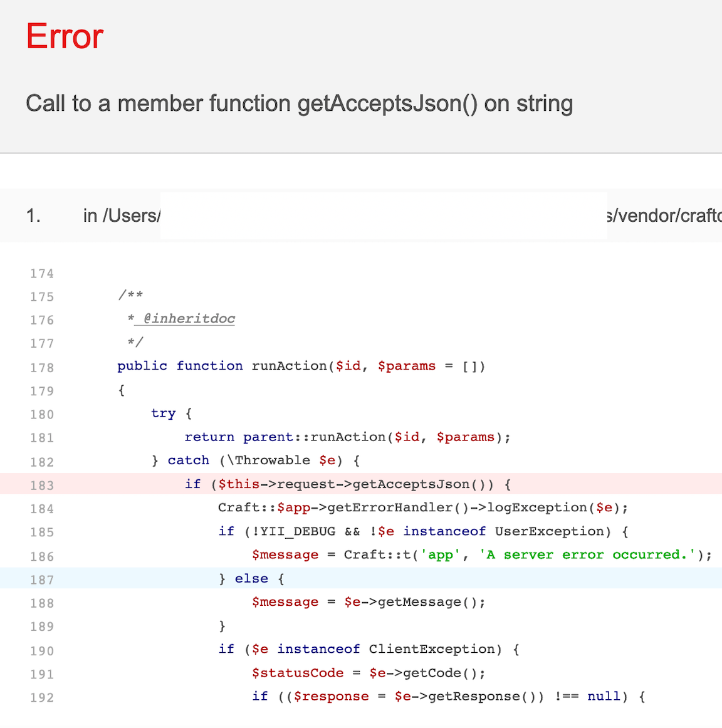Click the error message about getAcceptsJson()
The width and height of the screenshot is (722, 728).
point(300,103)
